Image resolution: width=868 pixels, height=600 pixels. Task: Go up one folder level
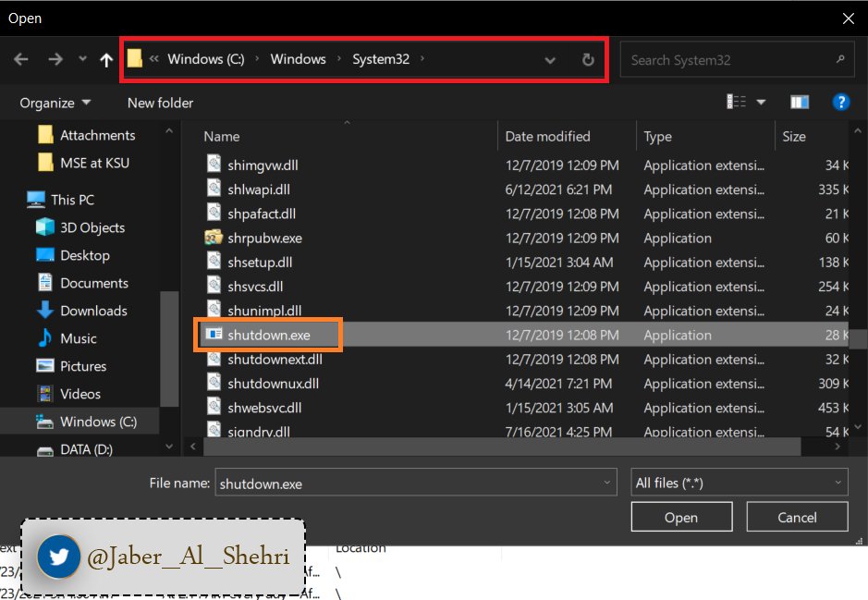106,60
